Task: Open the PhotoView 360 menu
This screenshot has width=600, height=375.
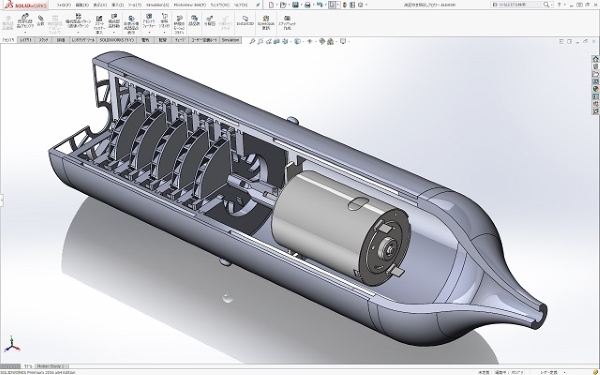Action: [x=189, y=5]
